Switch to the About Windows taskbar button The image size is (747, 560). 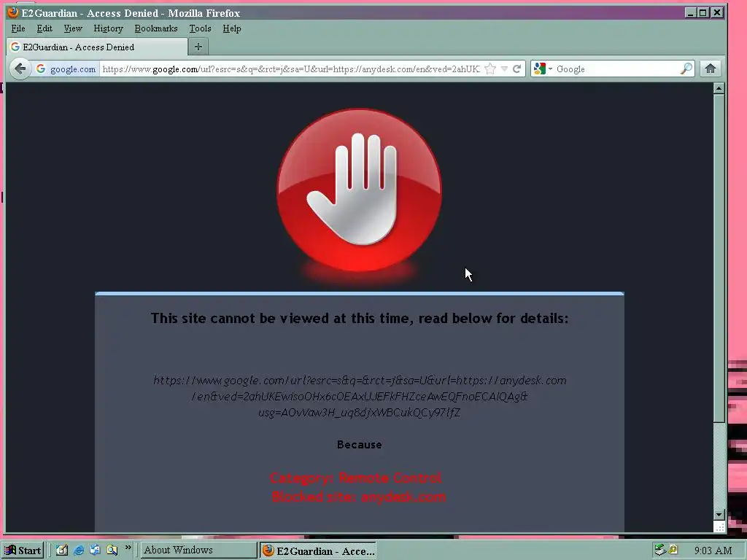pyautogui.click(x=198, y=550)
